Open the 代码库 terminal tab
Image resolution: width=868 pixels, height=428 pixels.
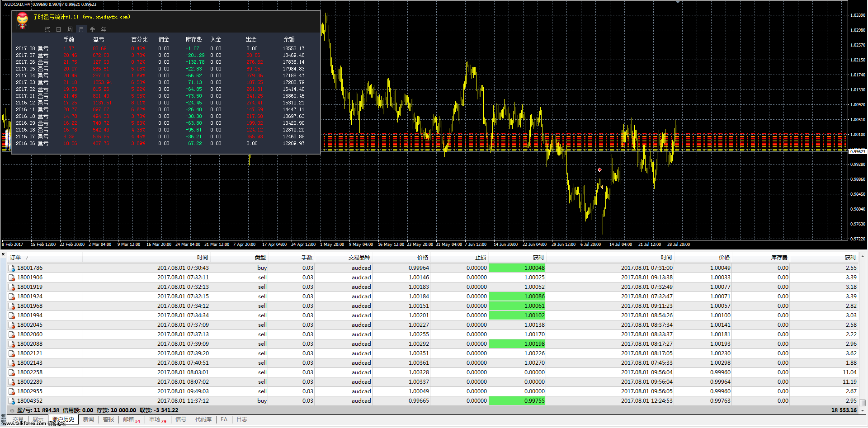(203, 419)
